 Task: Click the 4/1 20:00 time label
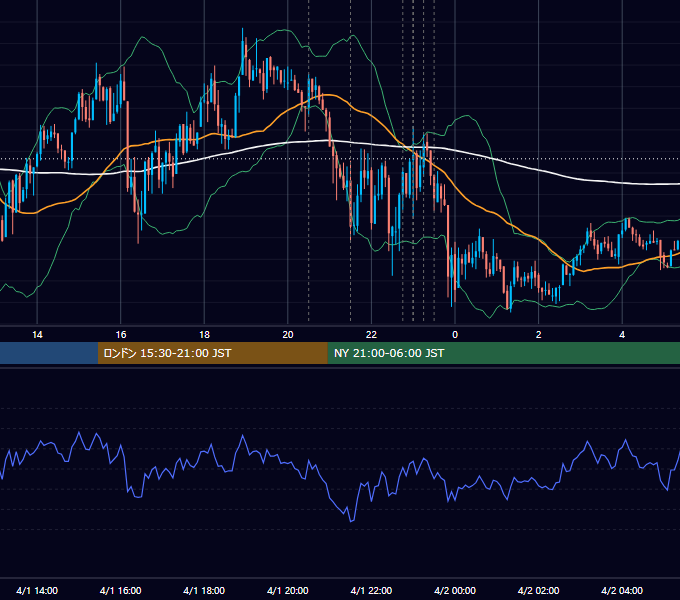(x=288, y=591)
